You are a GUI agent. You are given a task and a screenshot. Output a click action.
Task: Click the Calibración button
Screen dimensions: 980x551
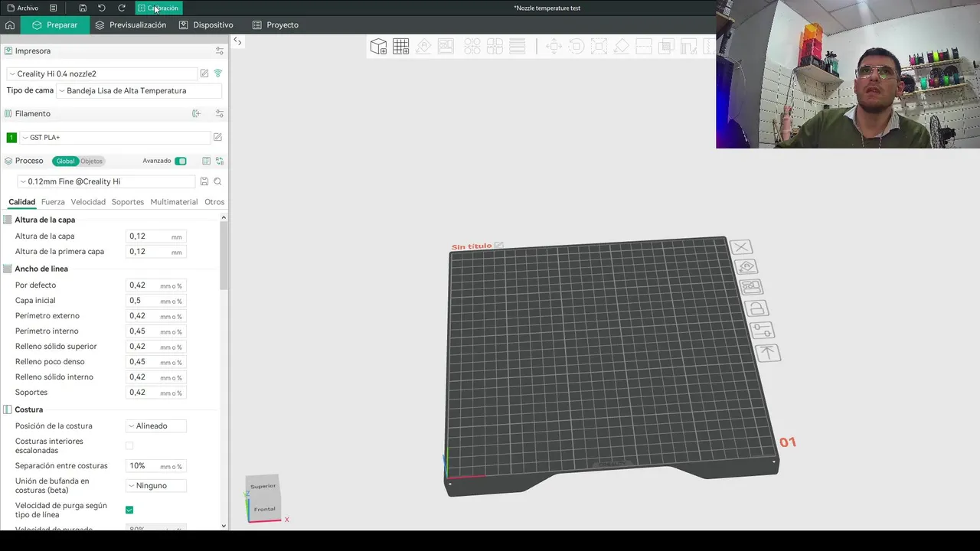[x=158, y=8]
